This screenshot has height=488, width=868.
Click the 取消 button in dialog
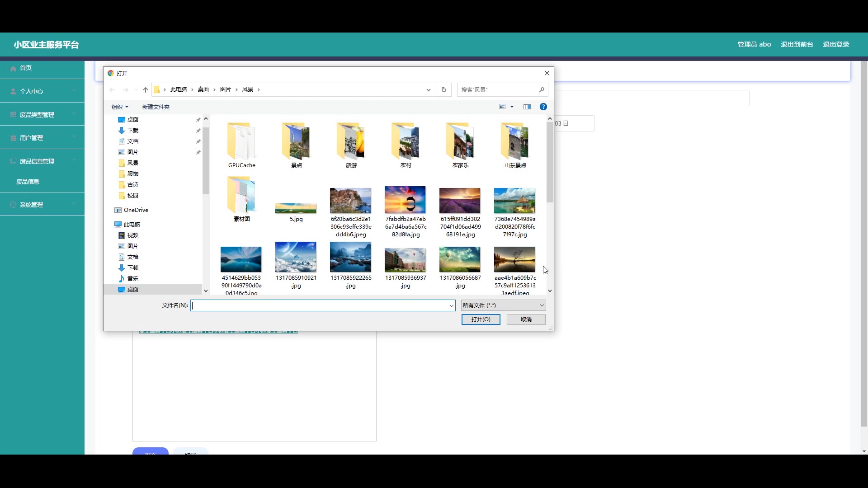526,319
